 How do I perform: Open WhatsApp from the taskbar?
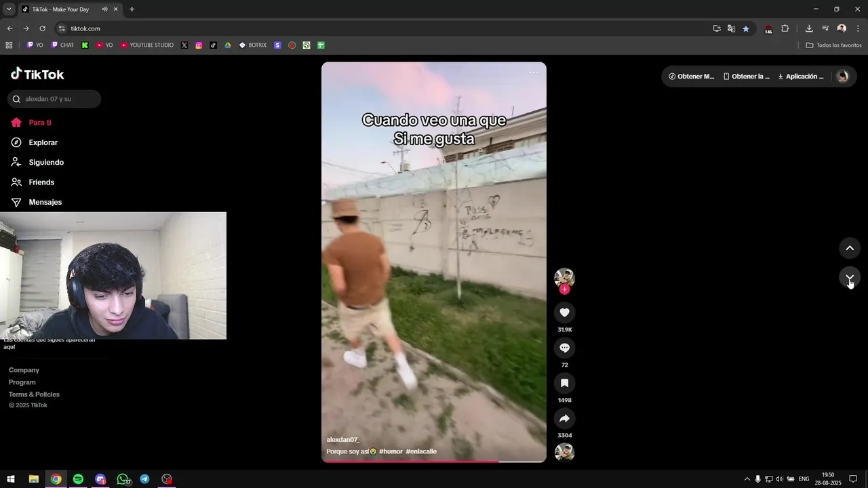123,479
